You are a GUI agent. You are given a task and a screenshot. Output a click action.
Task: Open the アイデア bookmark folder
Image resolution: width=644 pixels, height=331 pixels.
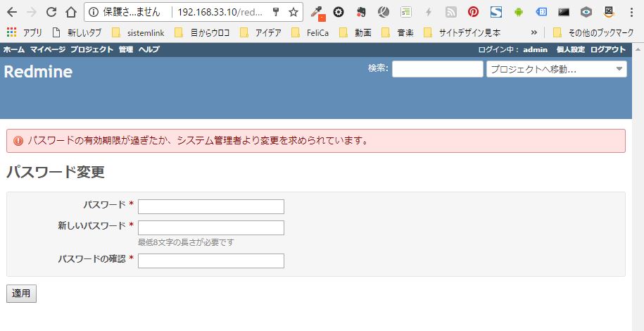click(260, 32)
